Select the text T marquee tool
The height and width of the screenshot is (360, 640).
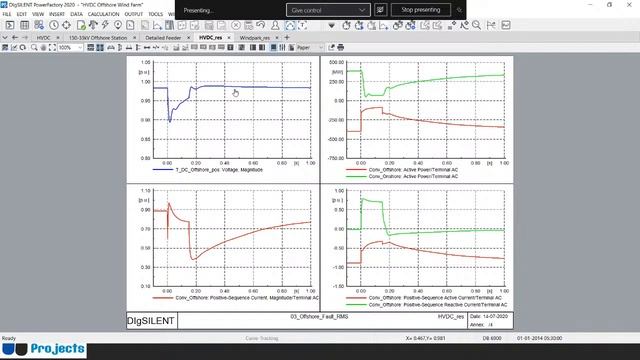303,25
